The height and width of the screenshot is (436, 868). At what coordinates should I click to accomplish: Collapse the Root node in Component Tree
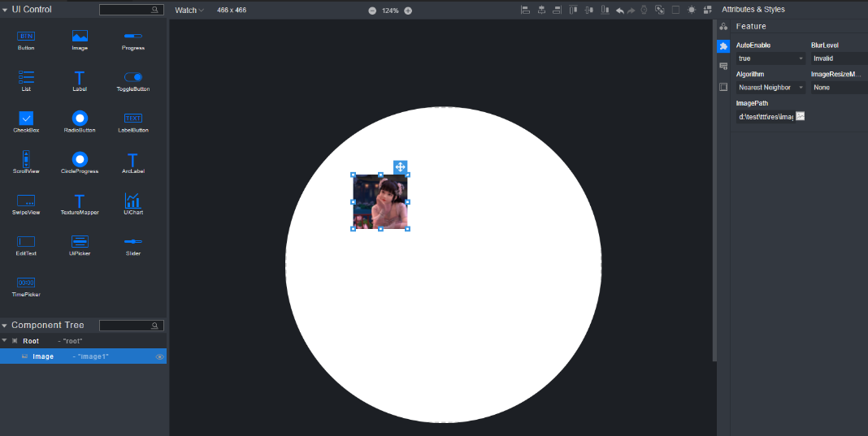[x=5, y=341]
